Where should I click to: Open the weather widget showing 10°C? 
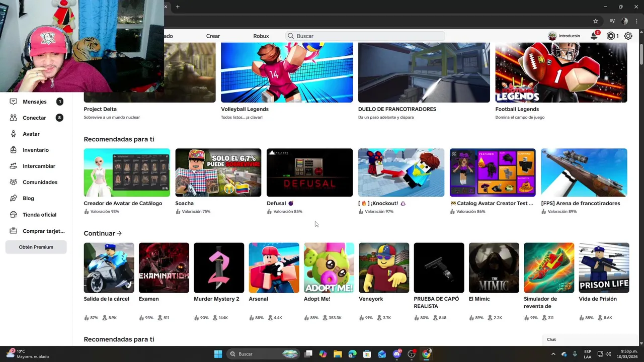[x=28, y=354]
